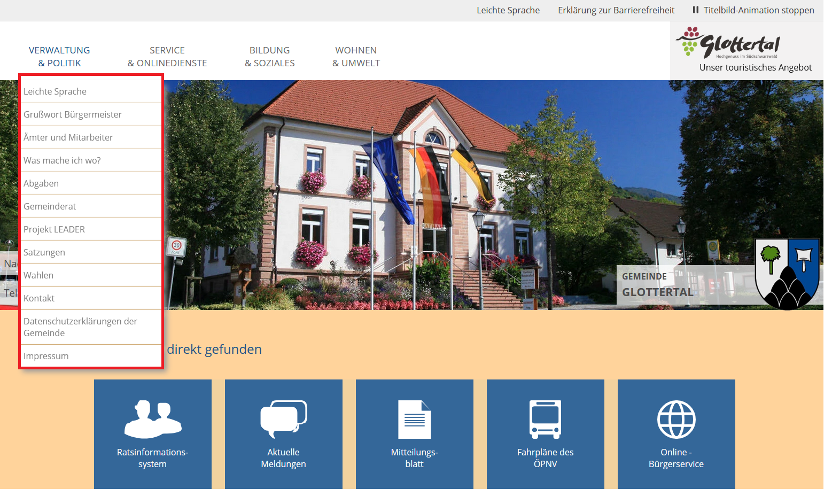Open the Fahrpläne des ÖPNV bus icon
Viewport: 832px width, 504px height.
[545, 420]
